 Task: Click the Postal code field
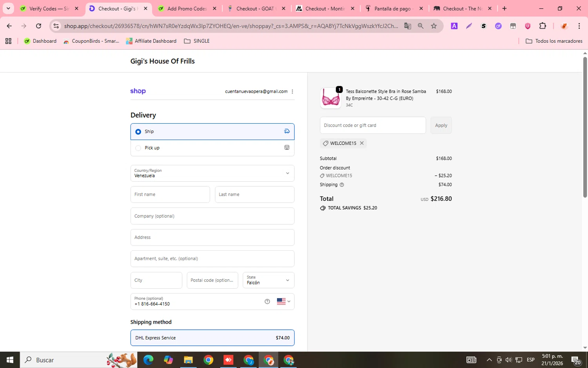coord(212,280)
